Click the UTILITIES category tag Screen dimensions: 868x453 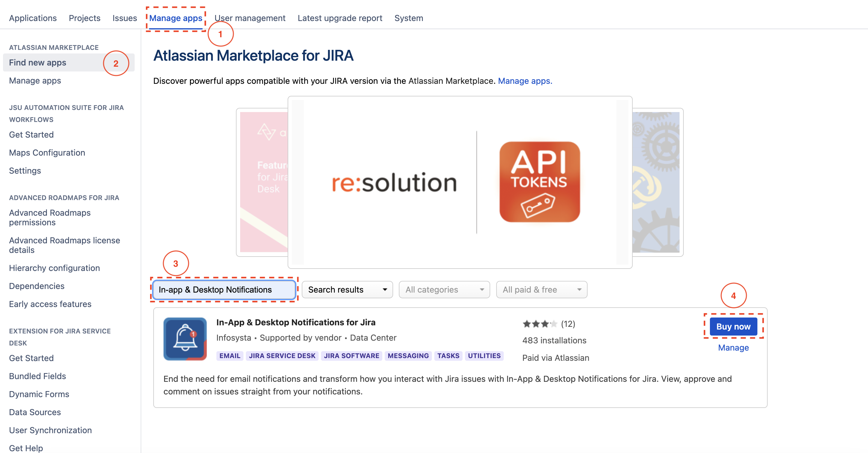click(484, 356)
